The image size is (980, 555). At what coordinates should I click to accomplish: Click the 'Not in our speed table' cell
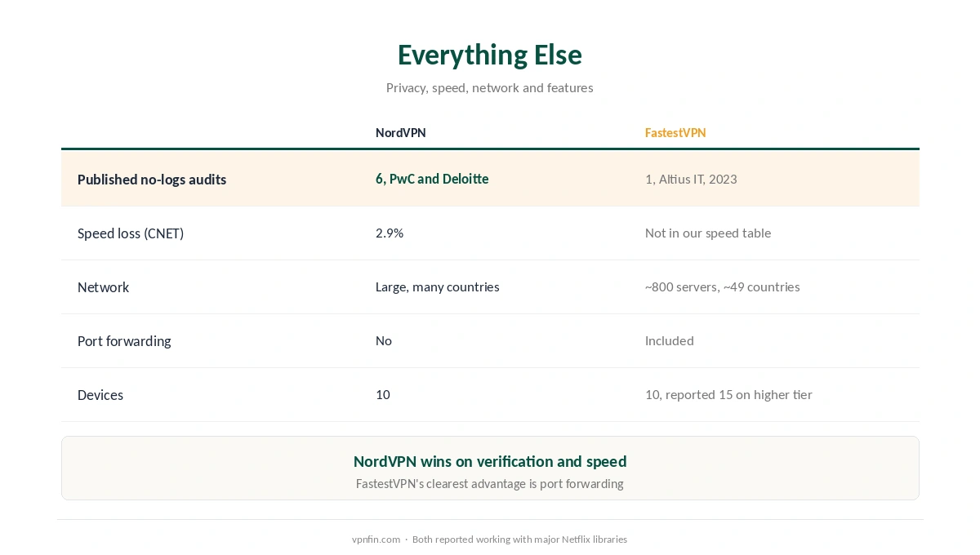[x=708, y=233]
